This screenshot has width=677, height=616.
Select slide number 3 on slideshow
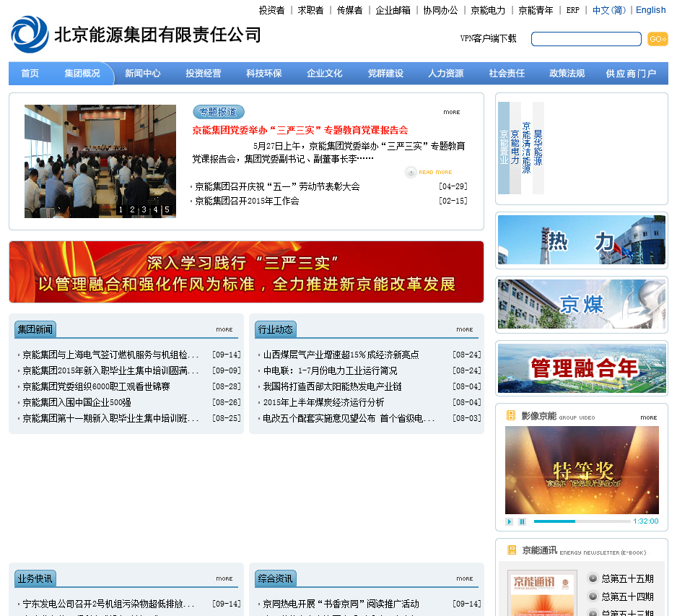144,209
